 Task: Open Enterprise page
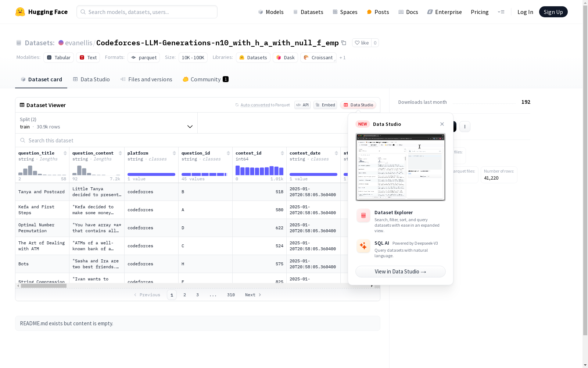445,12
